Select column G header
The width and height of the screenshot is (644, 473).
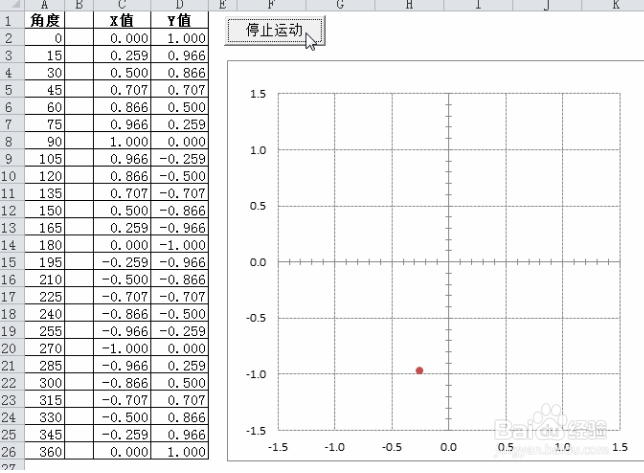[340, 5]
